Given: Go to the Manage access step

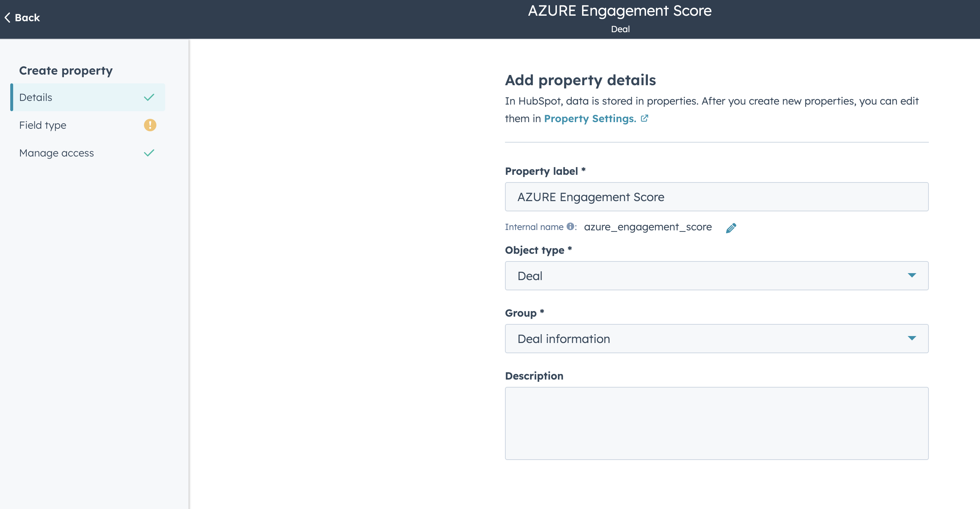Looking at the screenshot, I should (x=57, y=153).
